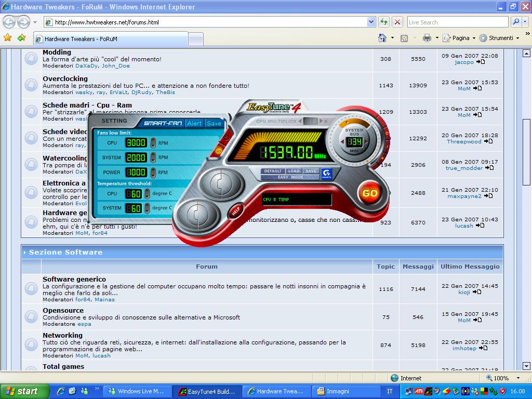This screenshot has width=532, height=399.
Task: Click the orange S button on EasyTune
Action: [x=219, y=149]
